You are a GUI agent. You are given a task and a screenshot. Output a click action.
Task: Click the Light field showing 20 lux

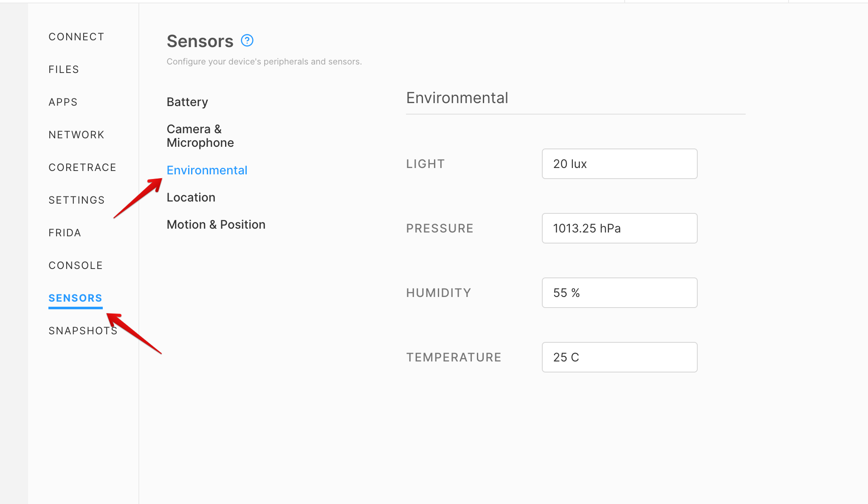tap(620, 164)
